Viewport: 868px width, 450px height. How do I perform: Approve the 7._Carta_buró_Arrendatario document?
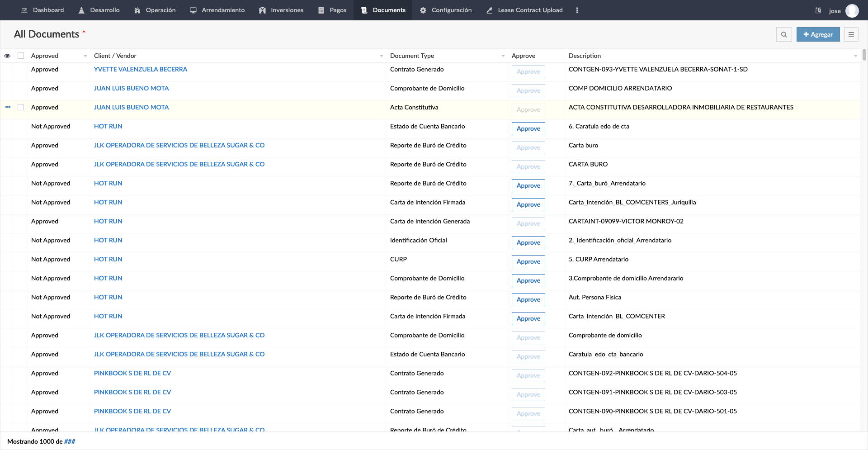click(528, 185)
